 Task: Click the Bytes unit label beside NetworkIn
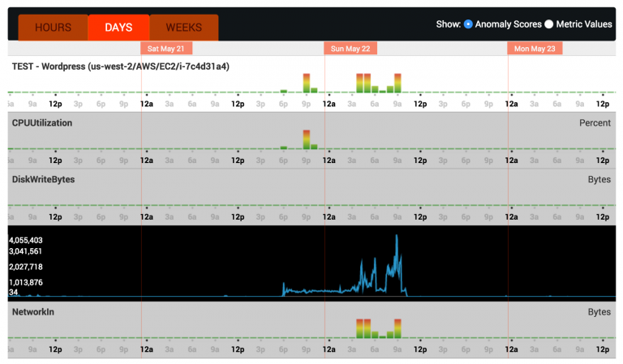point(599,311)
